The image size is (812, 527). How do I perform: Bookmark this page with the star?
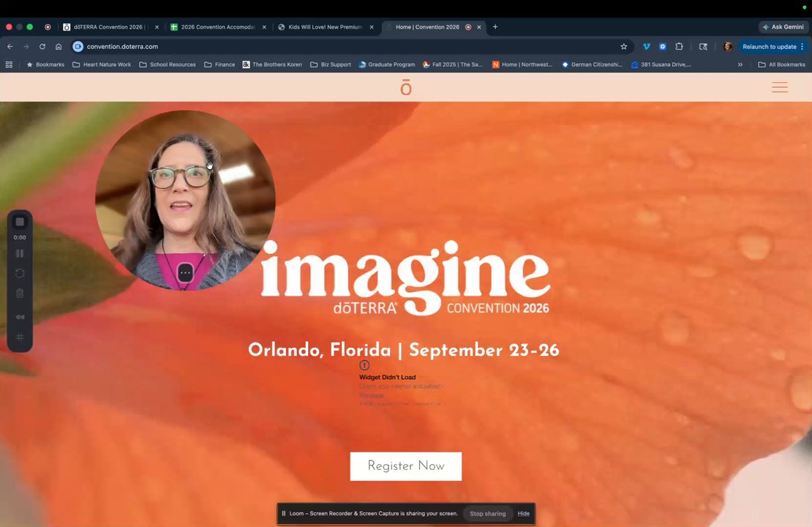623,47
